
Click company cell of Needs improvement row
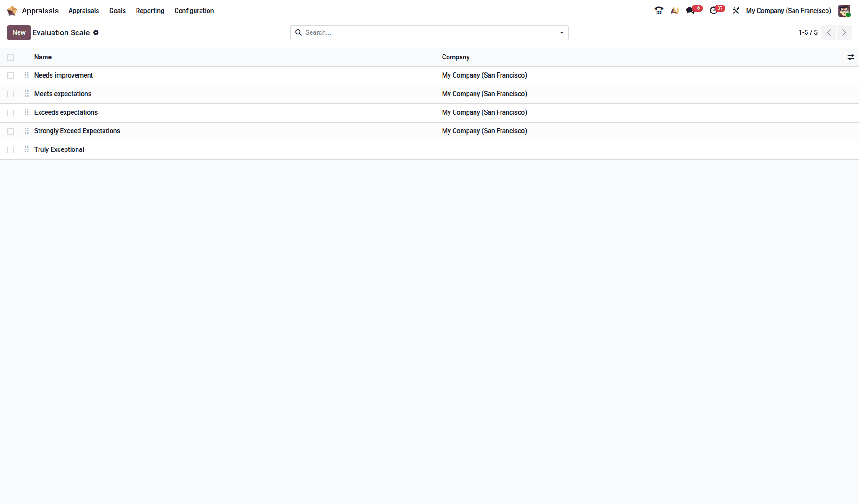click(x=484, y=75)
